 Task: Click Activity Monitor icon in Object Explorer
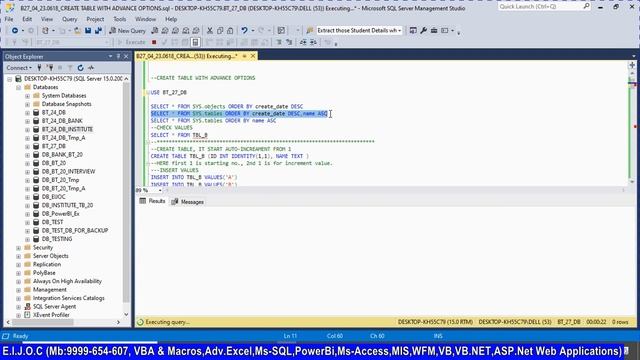[91, 68]
